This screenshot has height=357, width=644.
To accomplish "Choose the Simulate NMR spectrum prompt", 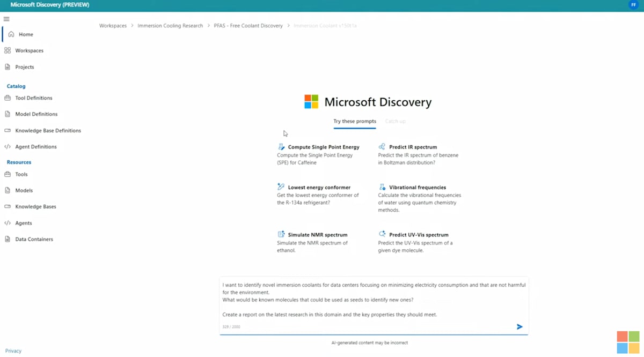I will 313,242.
